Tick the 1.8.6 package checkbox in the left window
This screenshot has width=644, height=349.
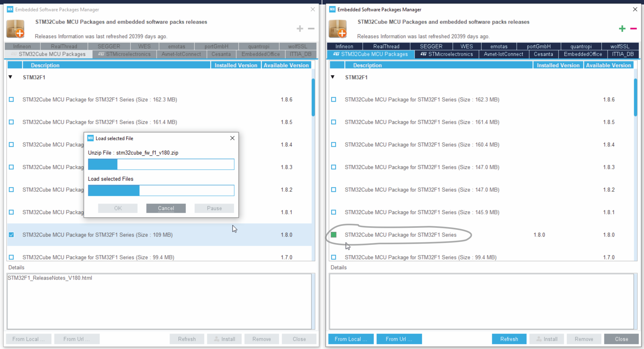pyautogui.click(x=11, y=100)
